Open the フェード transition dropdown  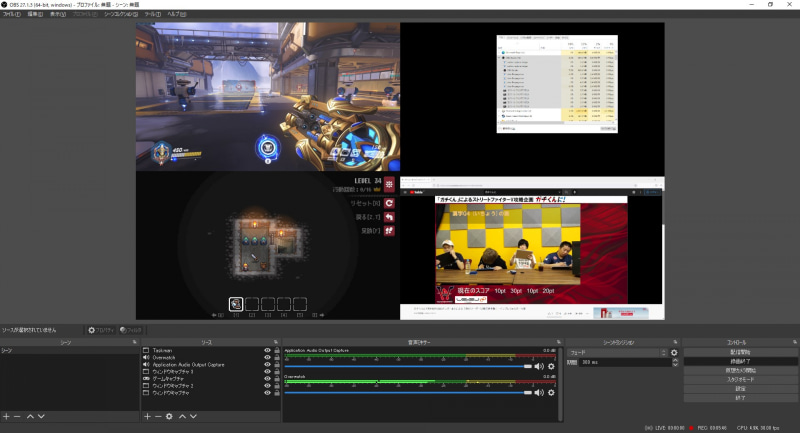coord(617,352)
